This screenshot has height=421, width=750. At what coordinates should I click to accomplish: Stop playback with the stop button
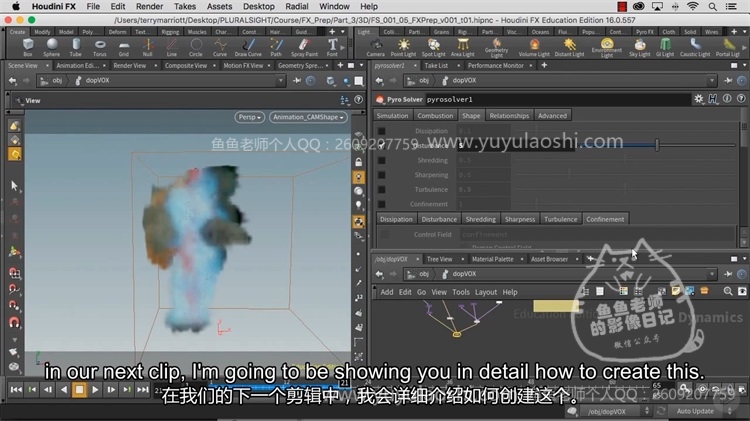tap(79, 390)
